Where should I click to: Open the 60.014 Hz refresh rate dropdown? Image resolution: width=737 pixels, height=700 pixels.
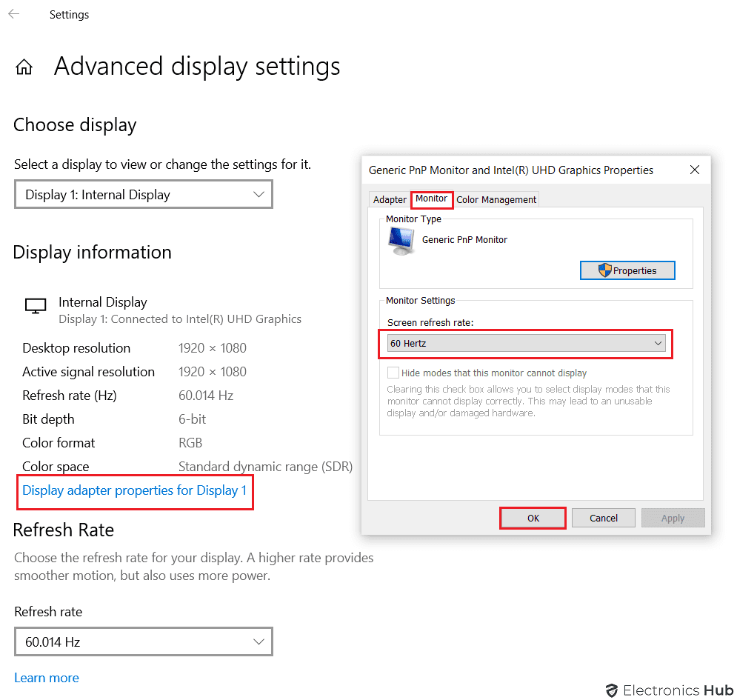tap(144, 641)
